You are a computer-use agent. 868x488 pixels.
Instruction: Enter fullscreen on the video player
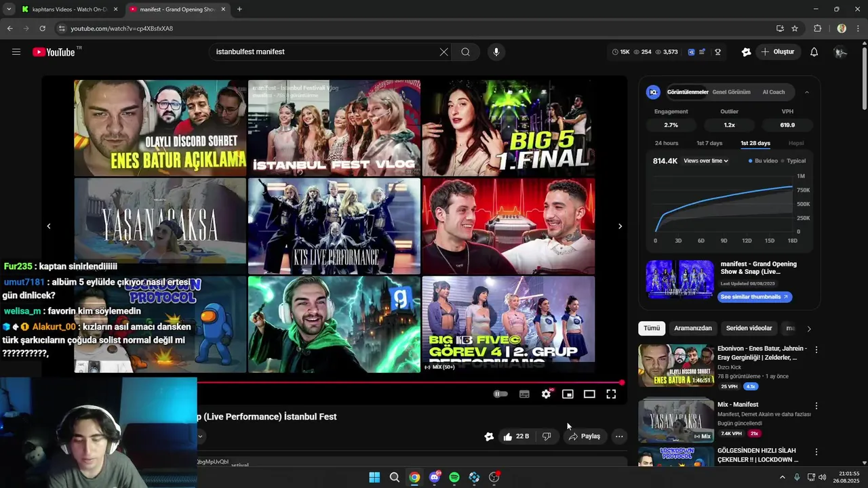coord(611,394)
